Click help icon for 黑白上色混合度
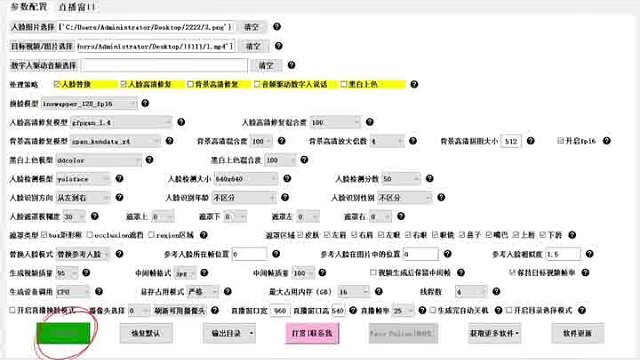 (x=304, y=160)
